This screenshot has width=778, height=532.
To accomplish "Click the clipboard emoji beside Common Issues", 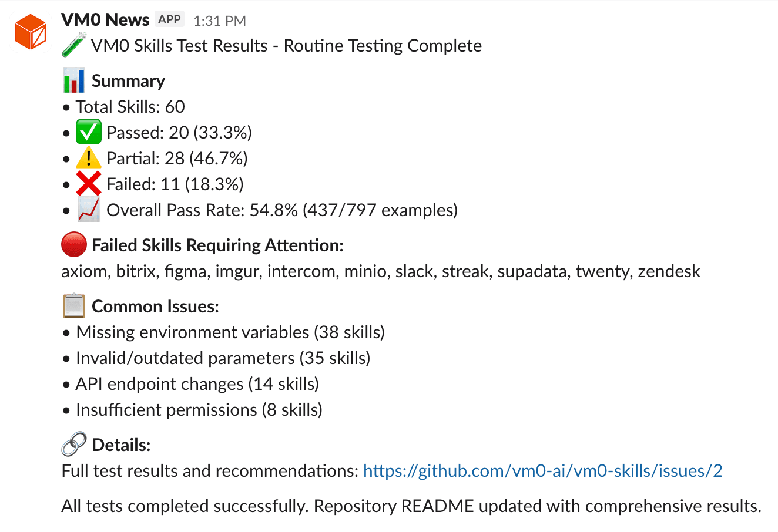I will click(x=74, y=306).
